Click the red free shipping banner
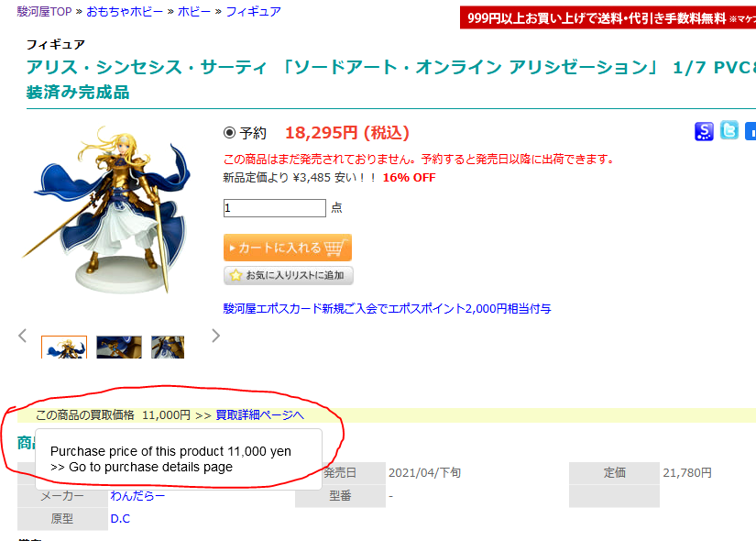 point(608,17)
